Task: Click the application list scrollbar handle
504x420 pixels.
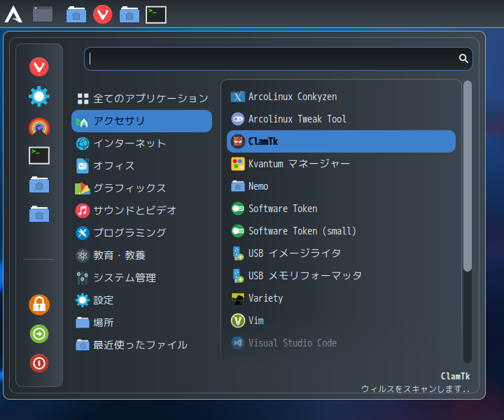Action: [x=468, y=176]
